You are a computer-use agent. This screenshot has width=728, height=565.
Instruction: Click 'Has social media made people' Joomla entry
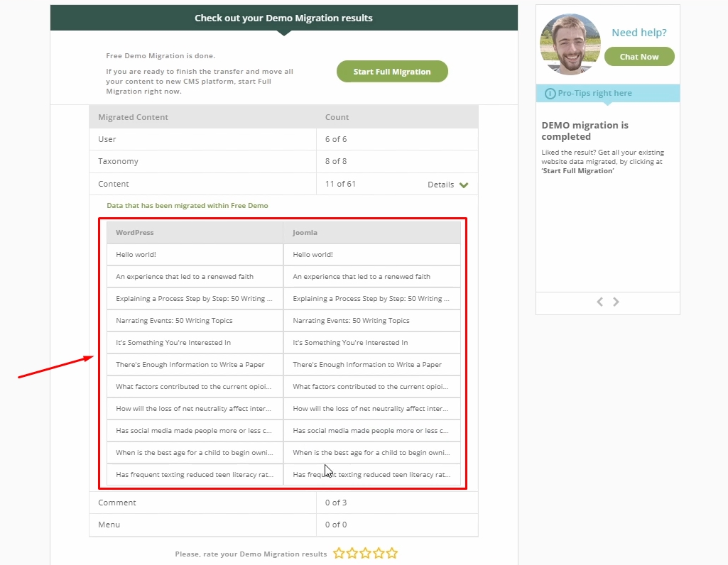[x=371, y=431]
